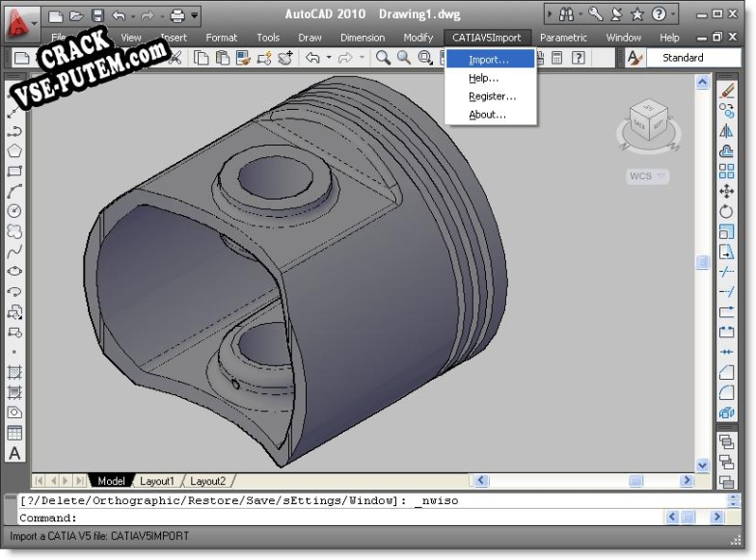Select the Erase tool in Modify toolbar

[x=727, y=91]
